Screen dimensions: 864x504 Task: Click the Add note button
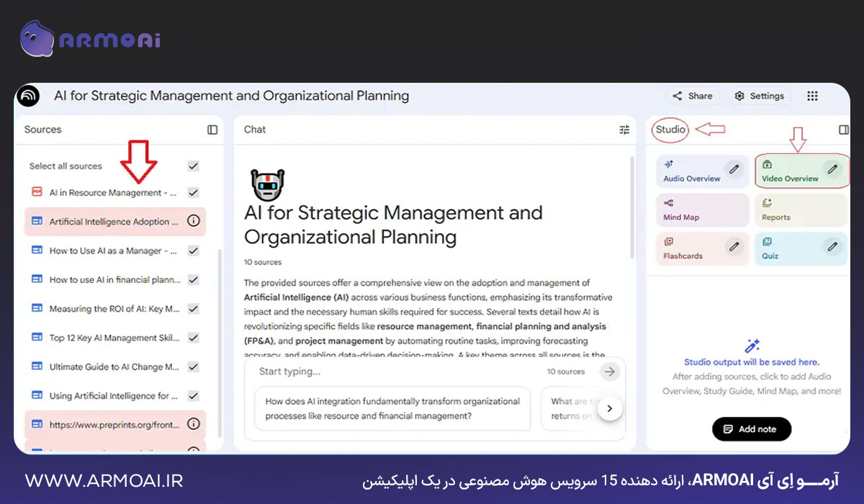[751, 429]
